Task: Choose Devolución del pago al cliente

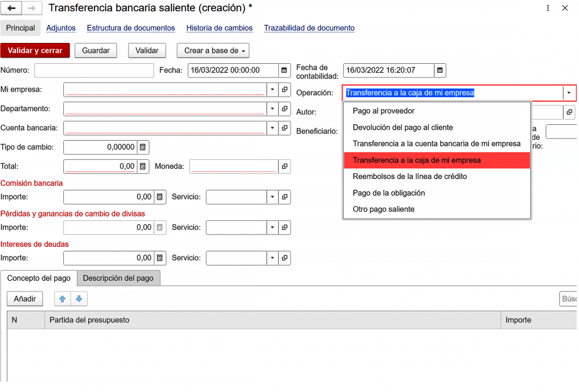Action: coord(437,127)
